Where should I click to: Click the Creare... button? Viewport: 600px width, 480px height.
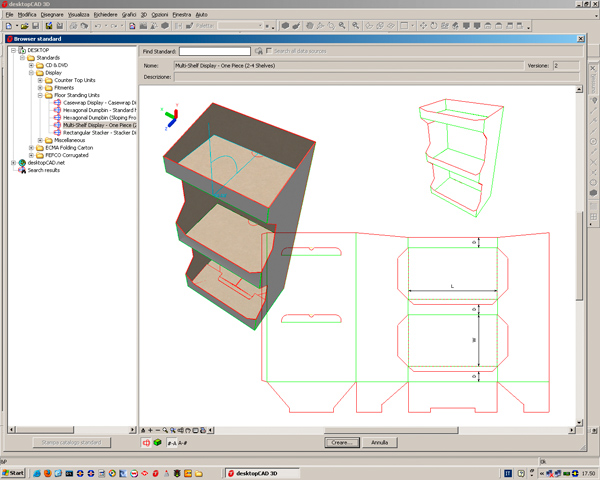point(342,442)
